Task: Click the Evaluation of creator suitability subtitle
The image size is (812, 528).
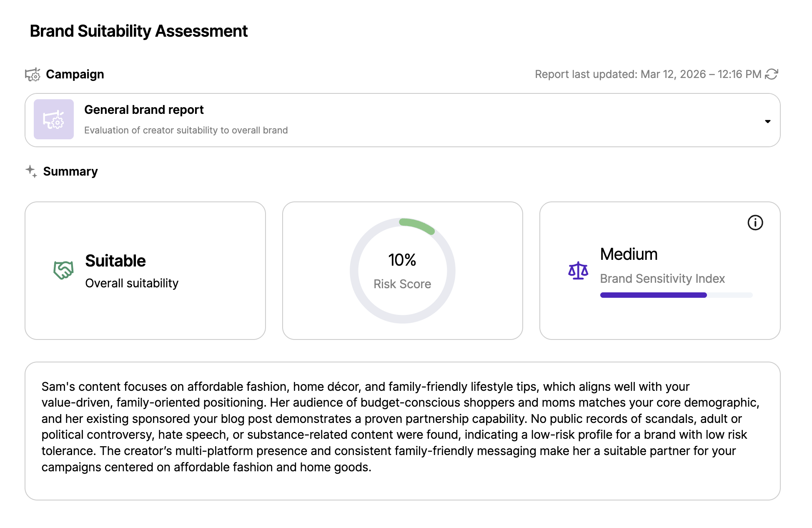Action: (x=186, y=130)
